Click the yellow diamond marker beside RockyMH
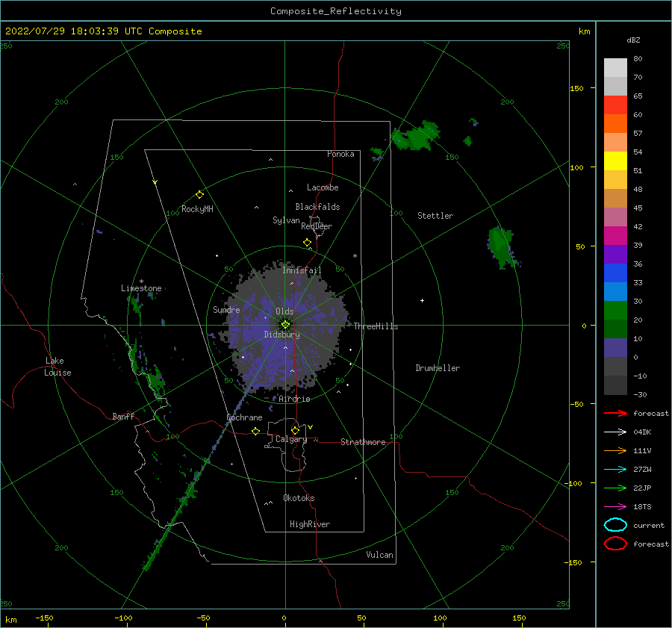 [x=199, y=195]
